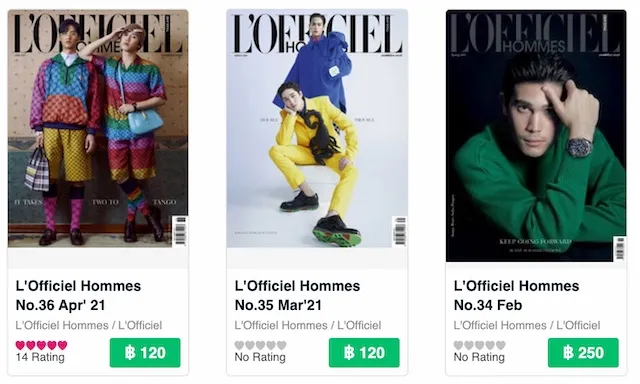
Task: Open the L'Officiel Hommes No.34 Feb title
Action: [x=516, y=295]
